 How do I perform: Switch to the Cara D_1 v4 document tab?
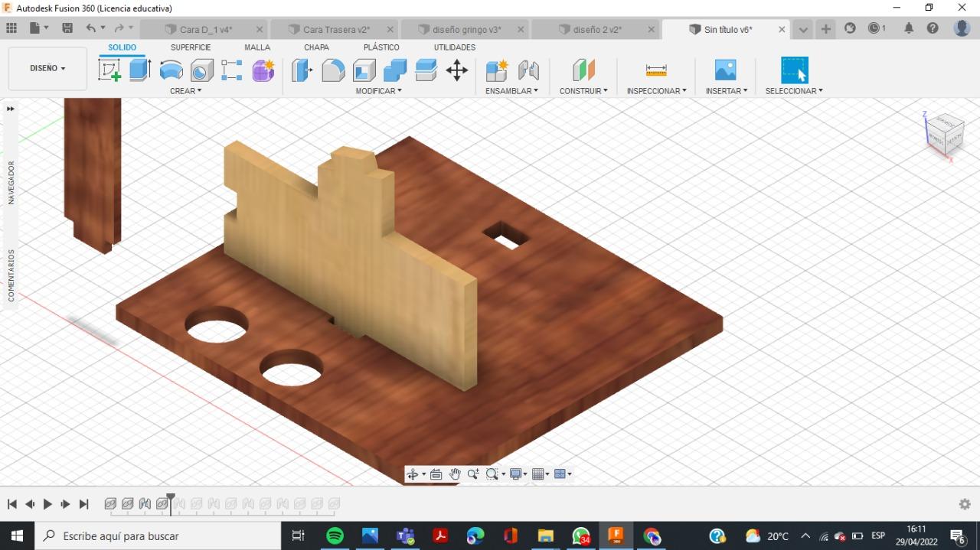point(205,30)
